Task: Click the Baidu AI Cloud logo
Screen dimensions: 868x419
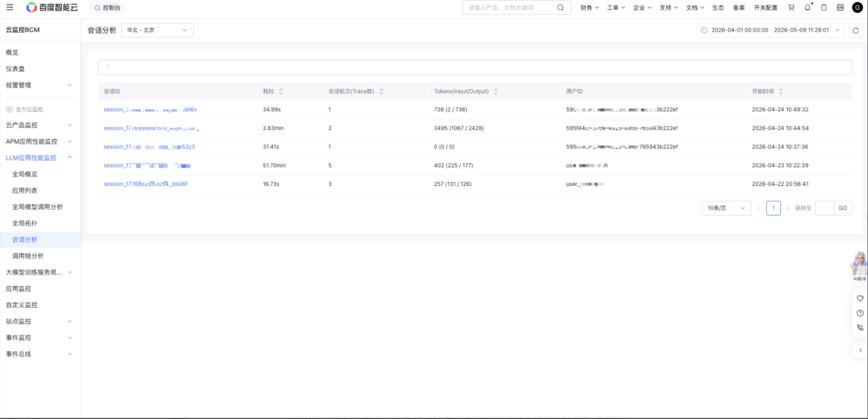Action: [52, 7]
